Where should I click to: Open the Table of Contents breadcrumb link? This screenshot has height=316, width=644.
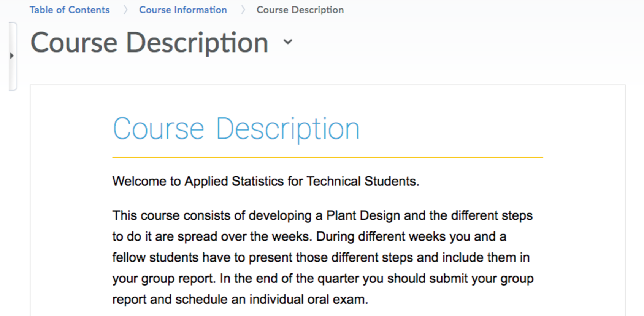coord(70,10)
